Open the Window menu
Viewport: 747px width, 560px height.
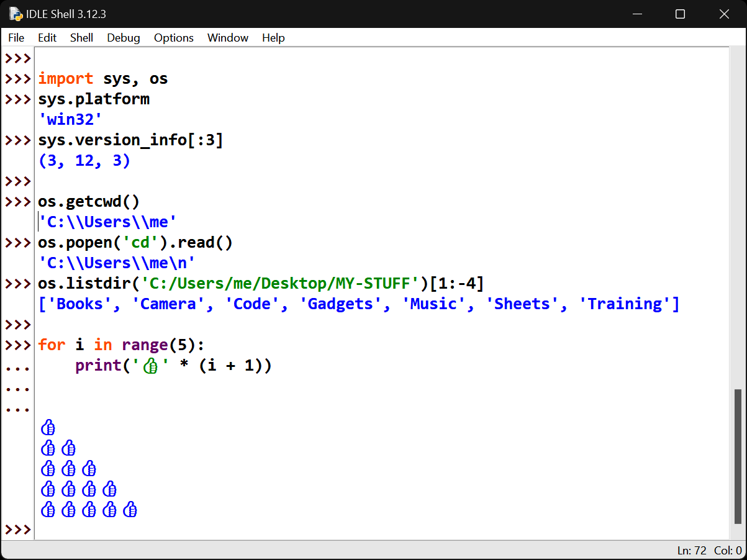tap(228, 38)
